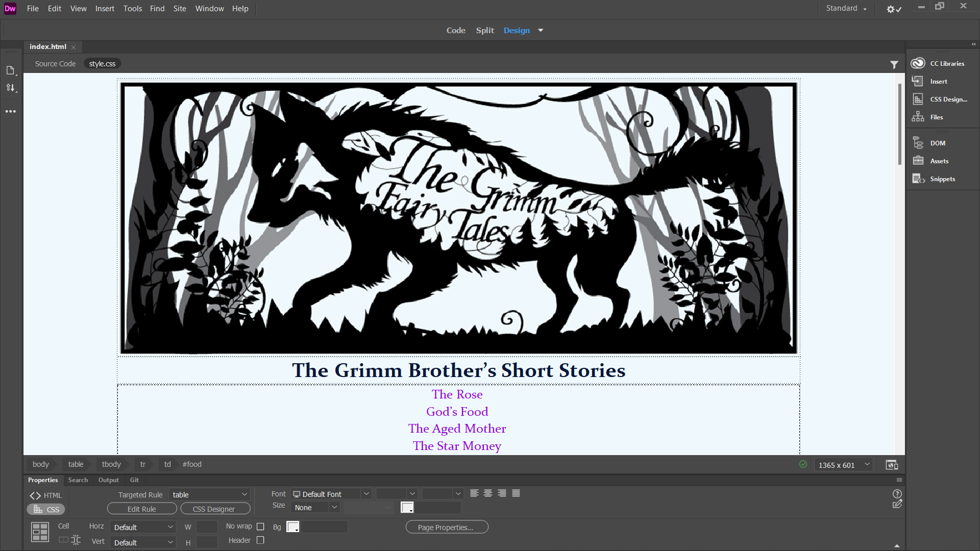
Task: Open the font style dropdown
Action: [397, 494]
